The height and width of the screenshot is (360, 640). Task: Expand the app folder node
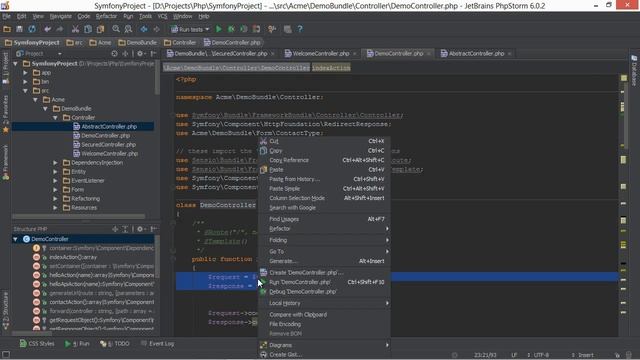pyautogui.click(x=25, y=73)
